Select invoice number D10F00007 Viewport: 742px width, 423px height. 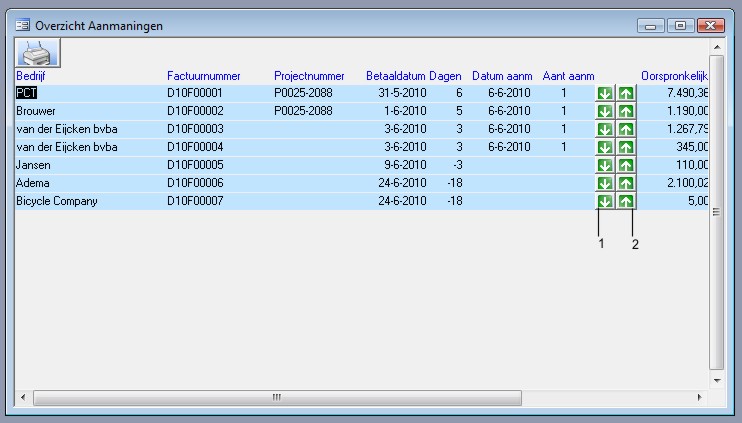[195, 201]
